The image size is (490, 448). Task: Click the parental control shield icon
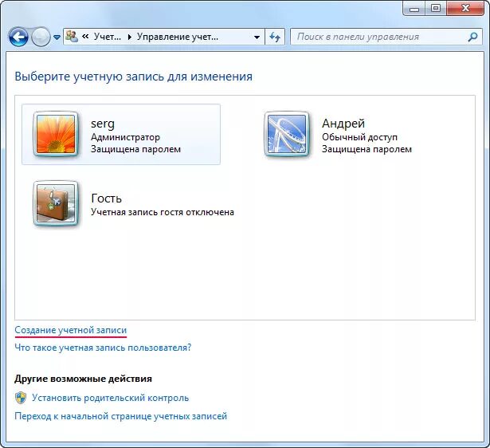pos(21,398)
